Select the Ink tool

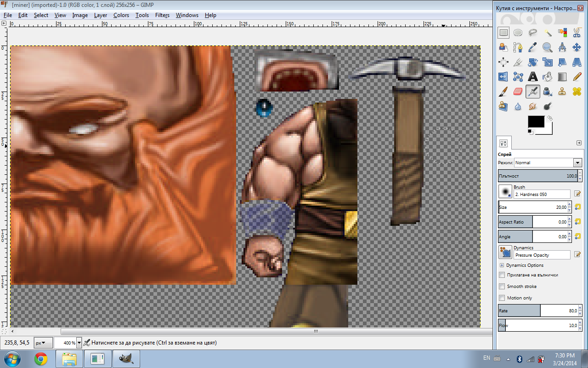point(548,92)
